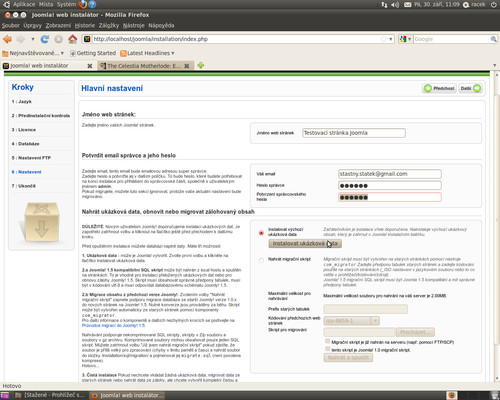This screenshot has height=400, width=500.
Task: Open the Zobrazení menu
Action: (x=58, y=25)
